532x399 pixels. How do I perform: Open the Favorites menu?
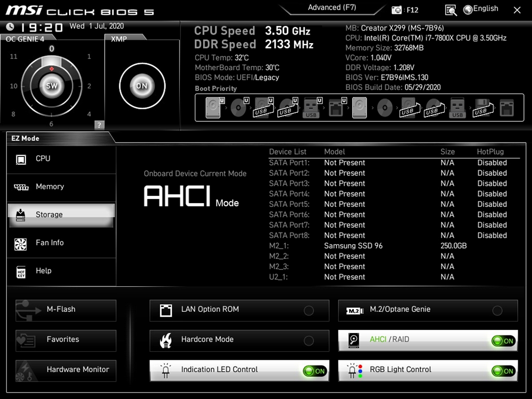pos(66,340)
